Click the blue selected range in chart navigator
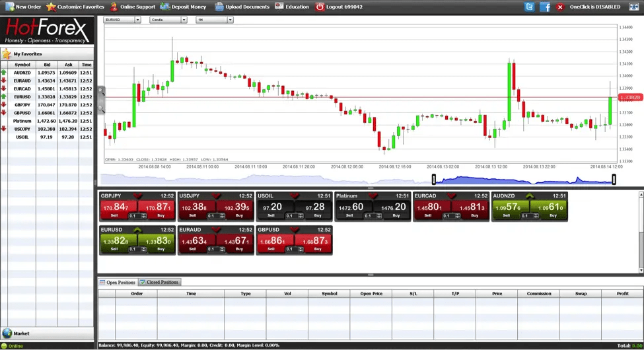The width and height of the screenshot is (644, 350). coord(524,180)
